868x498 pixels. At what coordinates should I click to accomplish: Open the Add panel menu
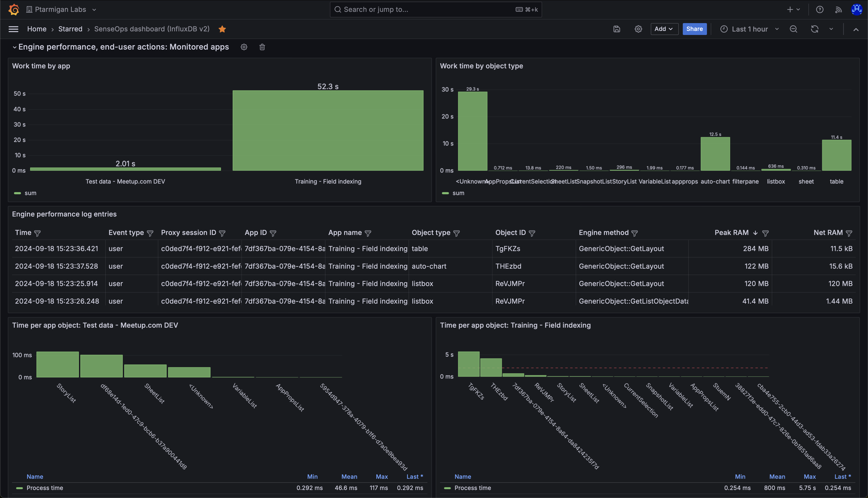point(664,29)
